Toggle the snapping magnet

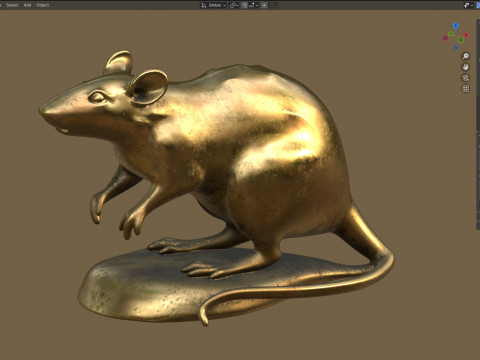244,5
